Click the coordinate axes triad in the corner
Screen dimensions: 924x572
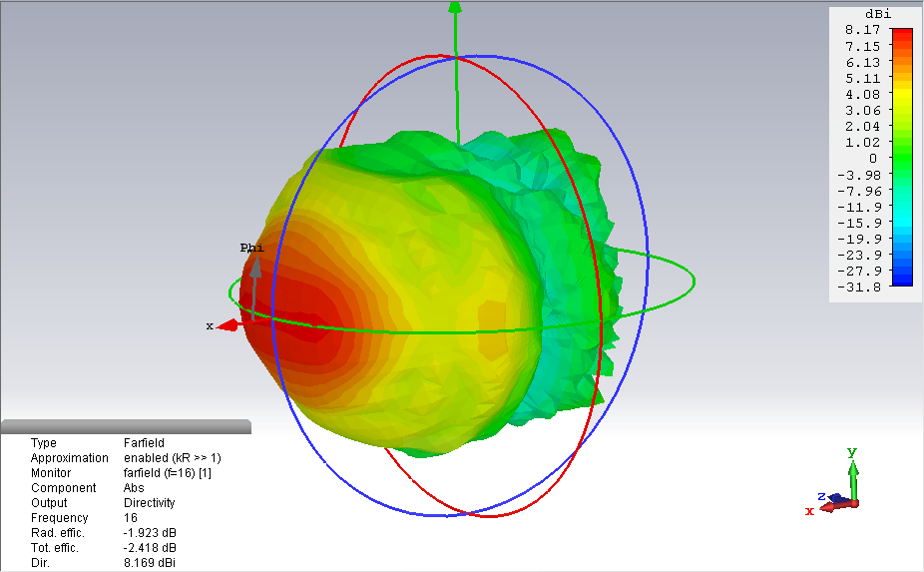point(841,490)
